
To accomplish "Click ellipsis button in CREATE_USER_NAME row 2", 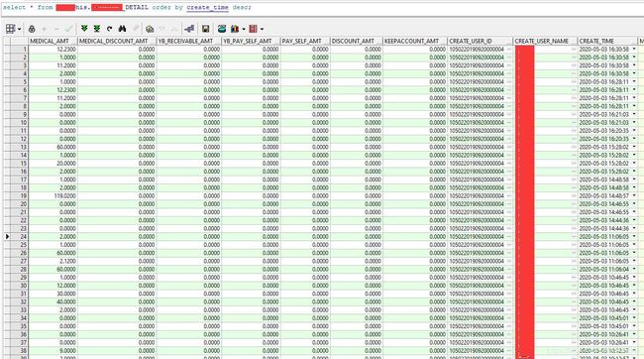I will click(x=574, y=58).
